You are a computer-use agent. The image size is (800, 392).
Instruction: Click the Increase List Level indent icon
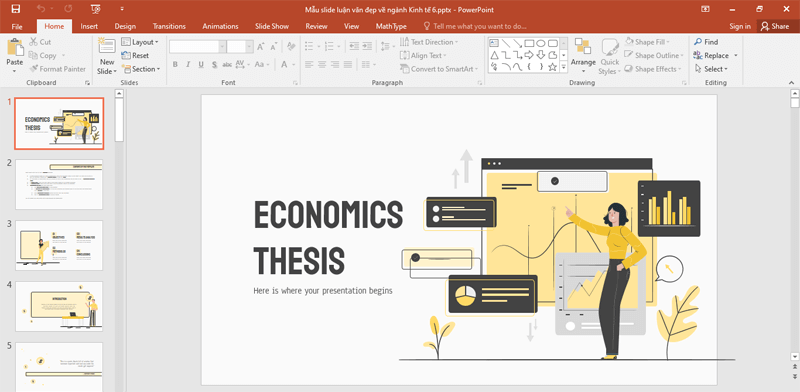pyautogui.click(x=367, y=47)
